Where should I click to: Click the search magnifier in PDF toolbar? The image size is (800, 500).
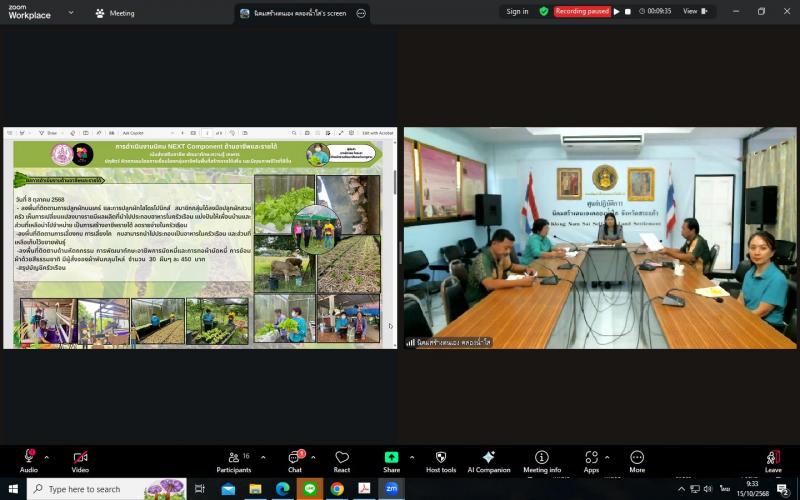click(294, 133)
